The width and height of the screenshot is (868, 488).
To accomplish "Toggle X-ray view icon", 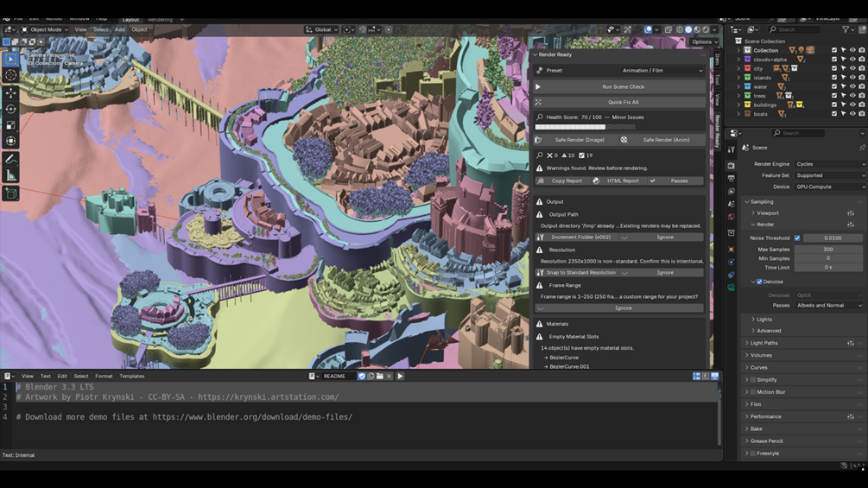I will pos(668,30).
